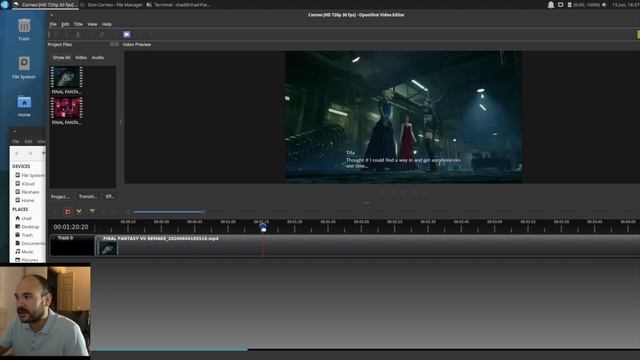
Task: Click the volume icon in system tray
Action: 604,5
